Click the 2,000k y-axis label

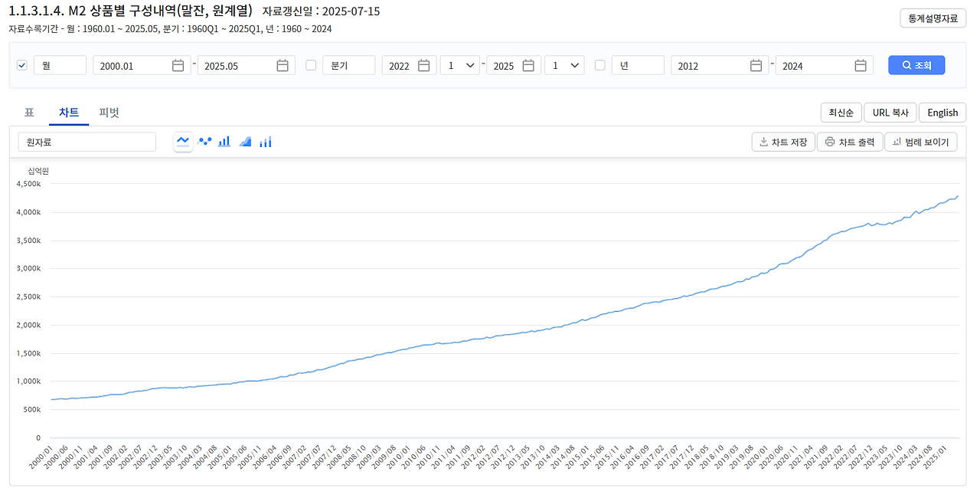coord(28,325)
